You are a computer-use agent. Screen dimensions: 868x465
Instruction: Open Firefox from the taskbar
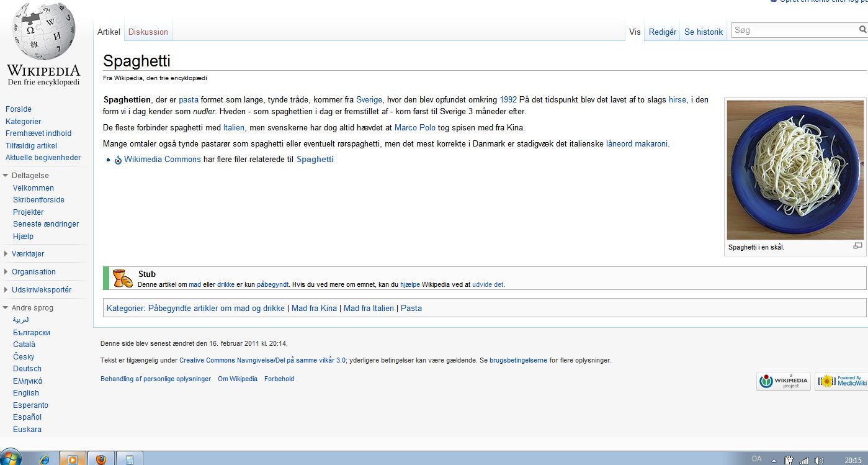point(101,459)
